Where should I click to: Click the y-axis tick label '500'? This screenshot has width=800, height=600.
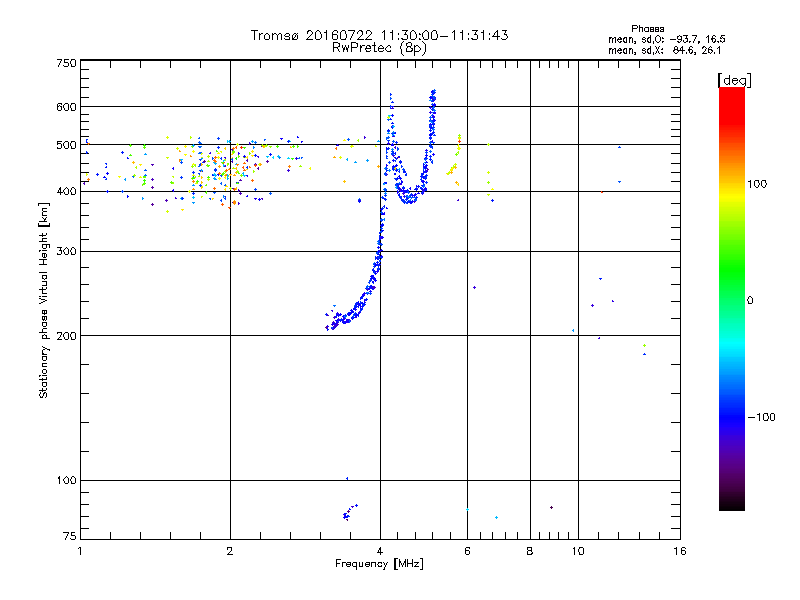tap(66, 145)
